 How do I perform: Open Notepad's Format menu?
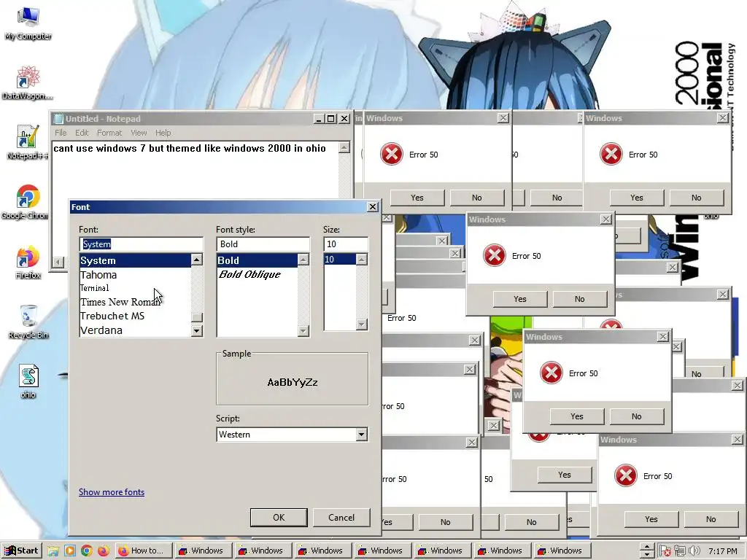click(109, 133)
